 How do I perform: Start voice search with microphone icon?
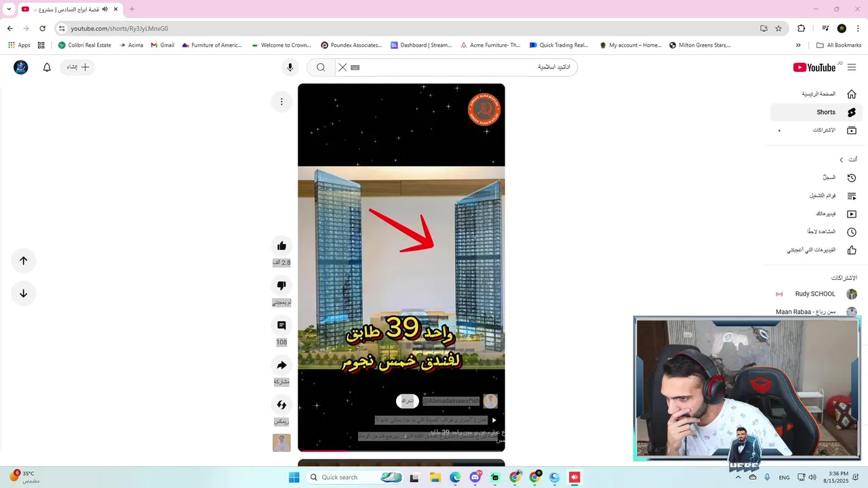click(x=290, y=67)
